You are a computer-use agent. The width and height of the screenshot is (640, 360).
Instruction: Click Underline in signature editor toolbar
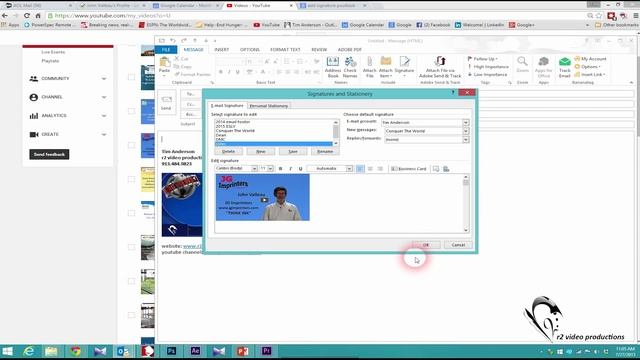pyautogui.click(x=300, y=169)
